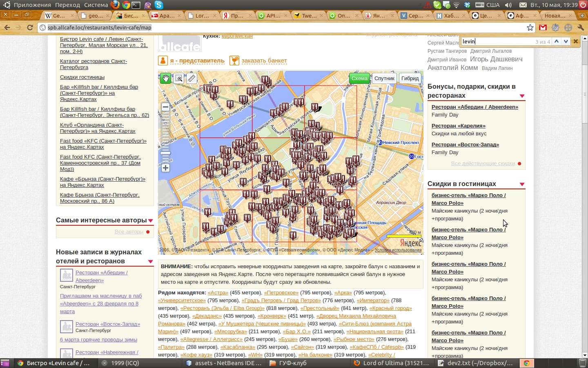Viewport: 588px width, 368px height.
Task: Open the terminal launcher in panel
Action: click(x=137, y=5)
